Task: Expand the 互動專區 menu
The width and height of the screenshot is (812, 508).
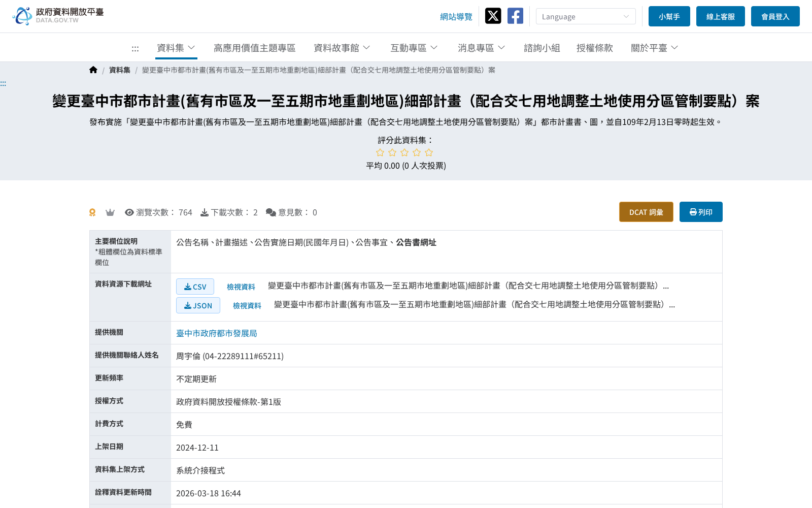Action: 414,48
